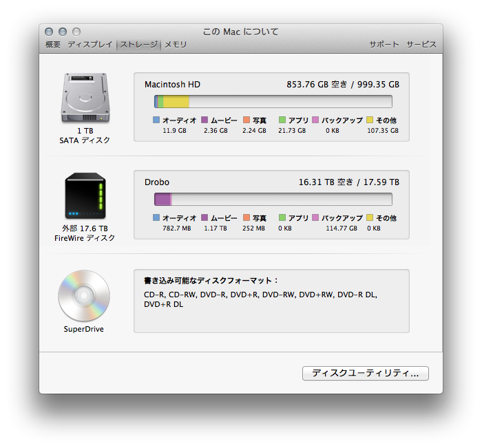The width and height of the screenshot is (482, 448).
Task: Minimize the この Mac について window
Action: pyautogui.click(x=63, y=32)
